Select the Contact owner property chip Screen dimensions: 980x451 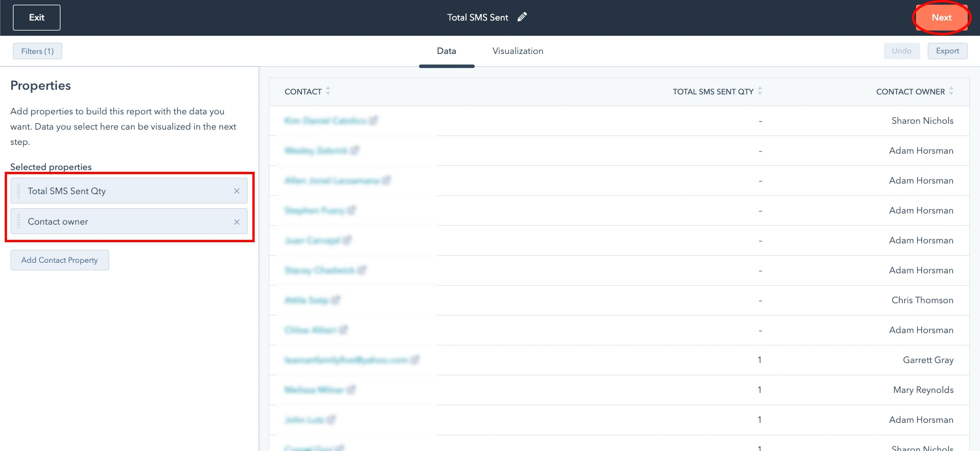pos(129,222)
